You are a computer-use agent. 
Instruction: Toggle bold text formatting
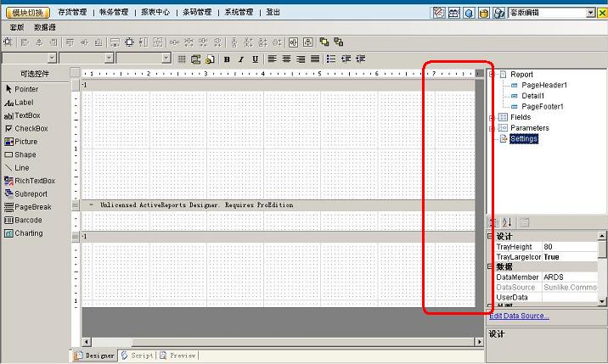point(227,59)
